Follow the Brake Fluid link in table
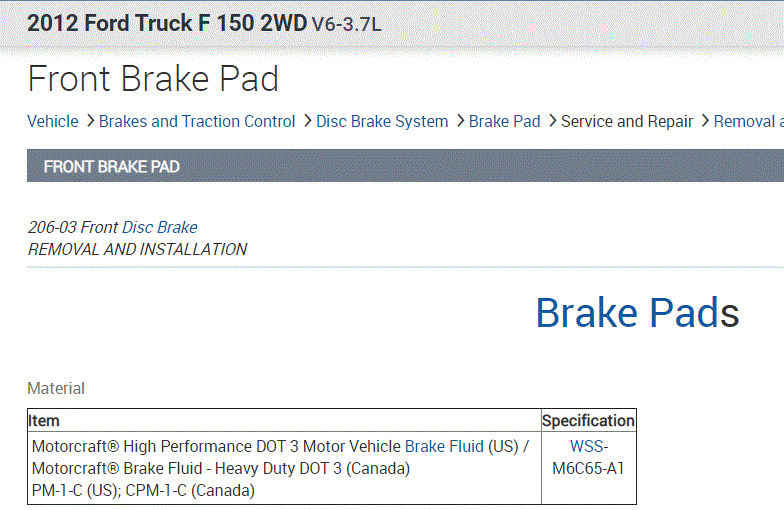Image resolution: width=784 pixels, height=510 pixels. tap(444, 446)
